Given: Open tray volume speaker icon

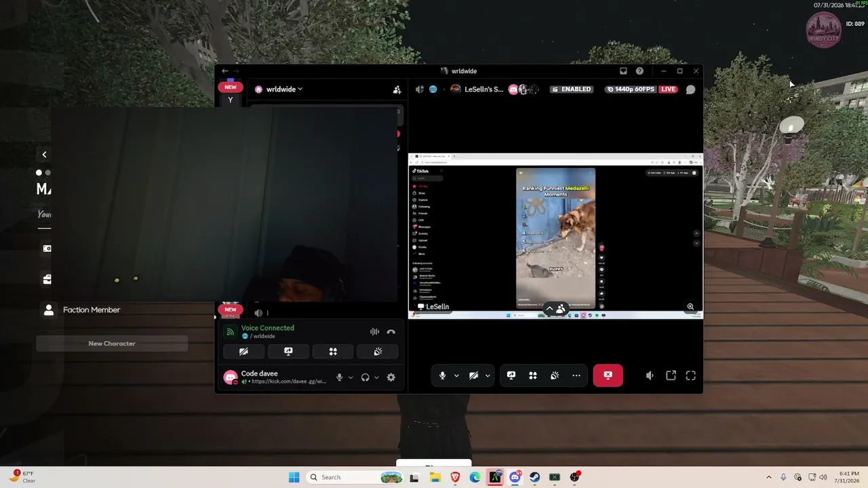Looking at the screenshot, I should [x=823, y=477].
